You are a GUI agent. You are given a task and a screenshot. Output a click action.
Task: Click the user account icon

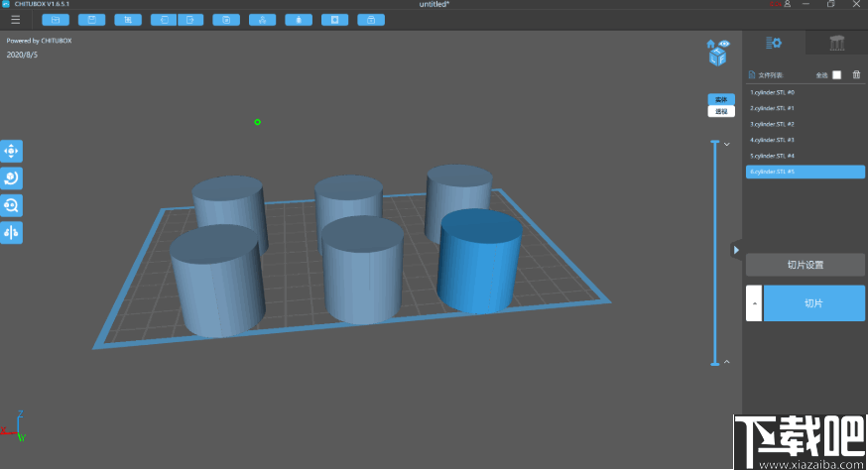[787, 5]
